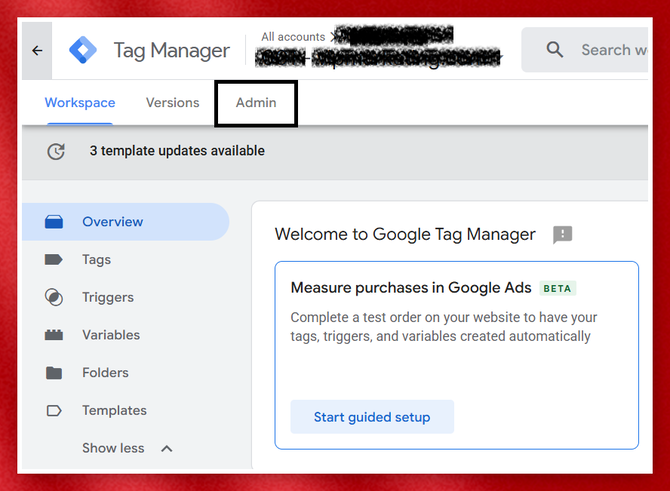670x491 pixels.
Task: Click the Folders folder icon
Action: tap(54, 373)
